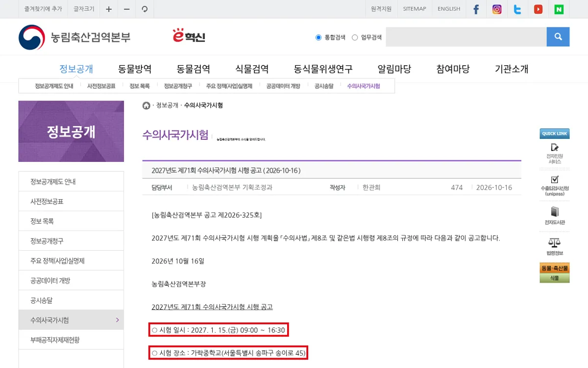
Task: Click the home breadcrumb icon
Action: click(x=146, y=105)
